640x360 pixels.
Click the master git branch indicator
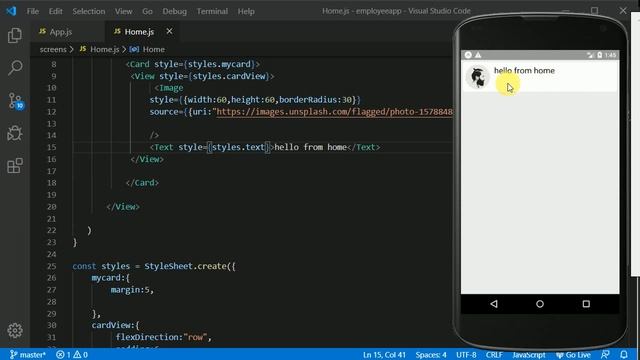pos(27,354)
